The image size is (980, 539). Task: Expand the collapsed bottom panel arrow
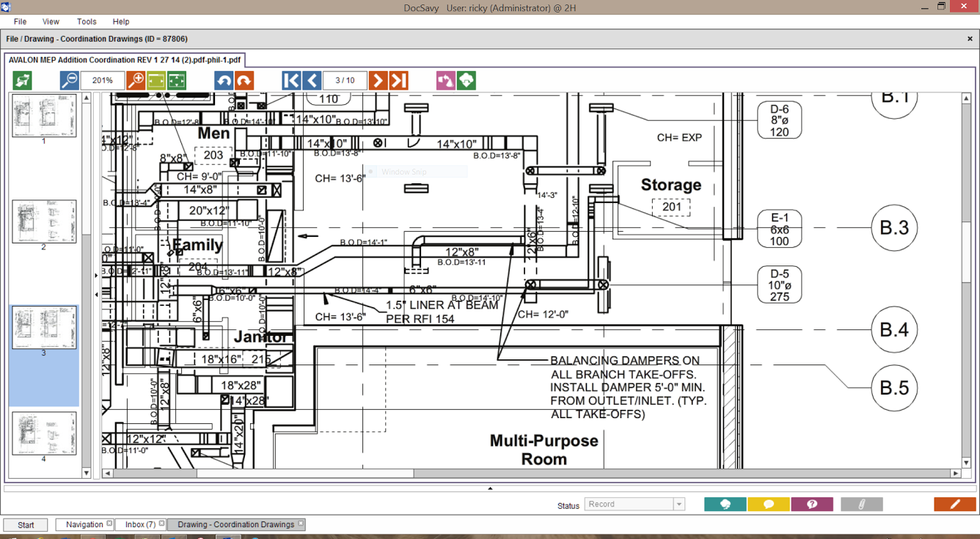490,488
